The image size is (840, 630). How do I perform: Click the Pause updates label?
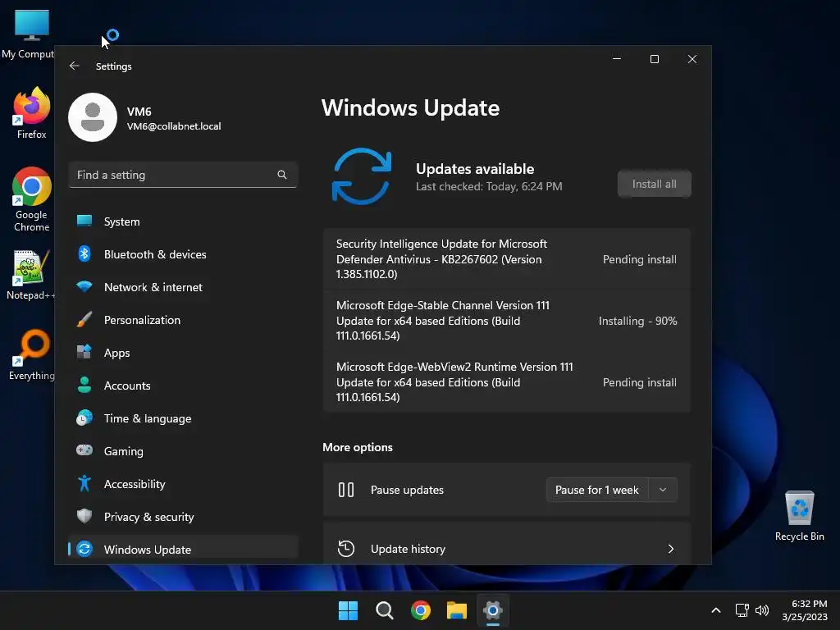click(407, 490)
